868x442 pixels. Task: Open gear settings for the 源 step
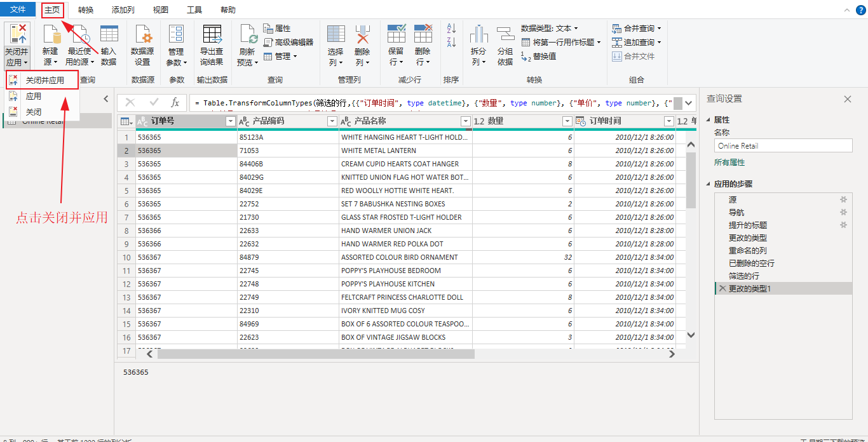point(844,199)
